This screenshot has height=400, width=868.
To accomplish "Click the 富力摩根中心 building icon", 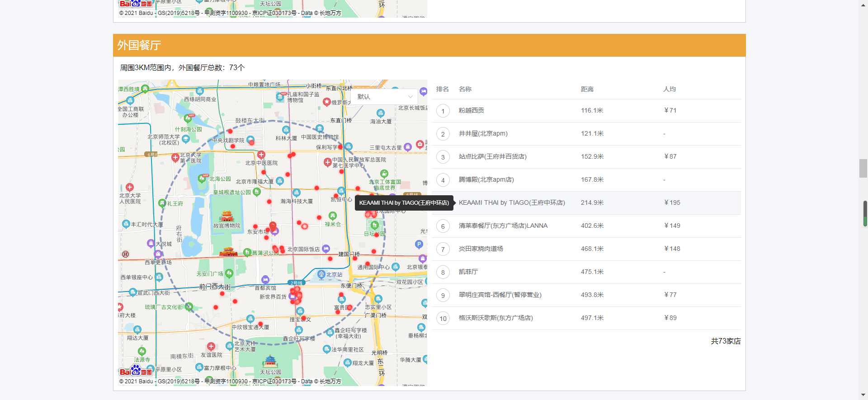I will 199,367.
